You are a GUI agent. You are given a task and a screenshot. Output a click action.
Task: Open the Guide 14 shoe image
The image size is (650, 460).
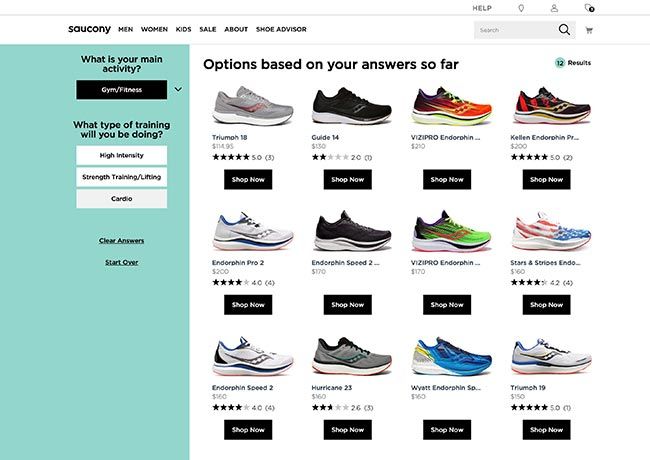pyautogui.click(x=352, y=106)
